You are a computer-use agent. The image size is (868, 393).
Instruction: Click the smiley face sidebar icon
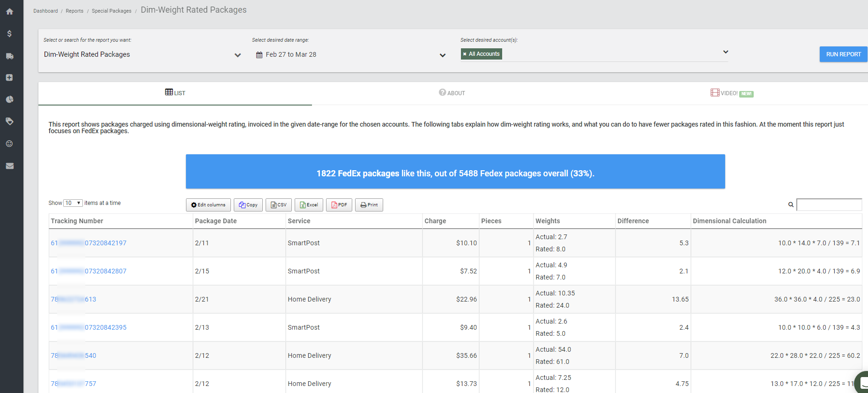[9, 144]
